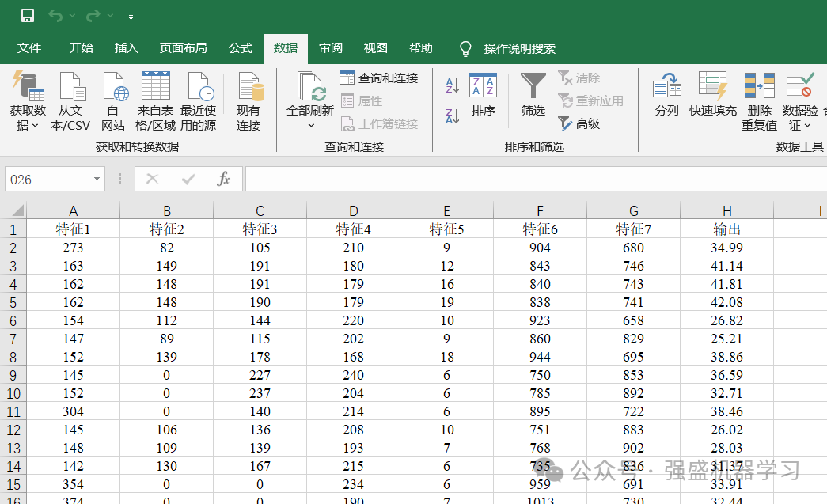The width and height of the screenshot is (827, 504).
Task: Save the workbook with the floppy icon
Action: (28, 16)
